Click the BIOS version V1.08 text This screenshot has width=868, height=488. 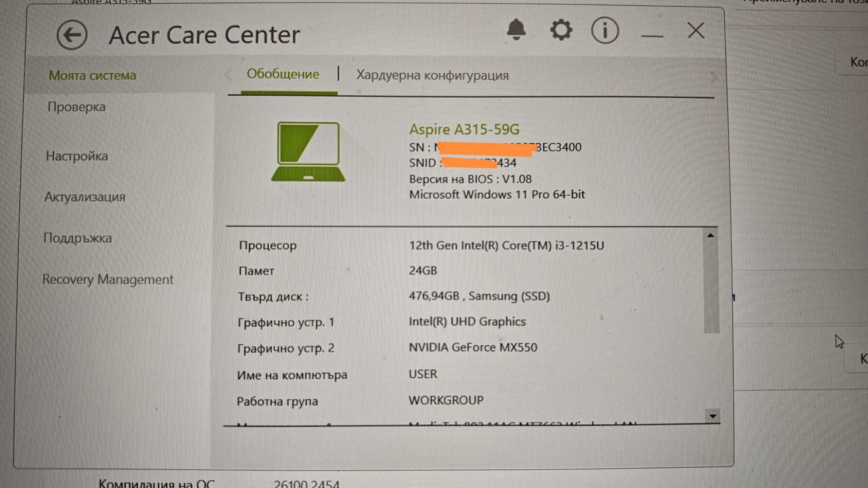click(470, 179)
